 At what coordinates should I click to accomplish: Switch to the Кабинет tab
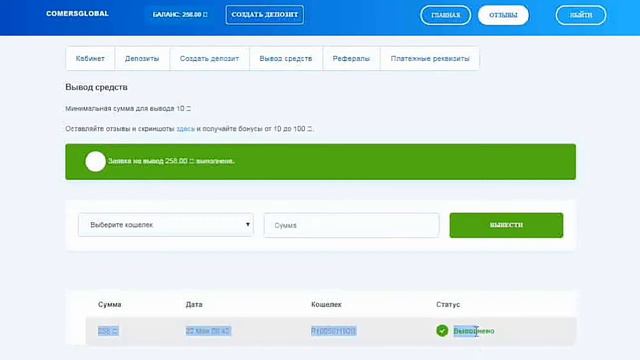[x=90, y=59]
